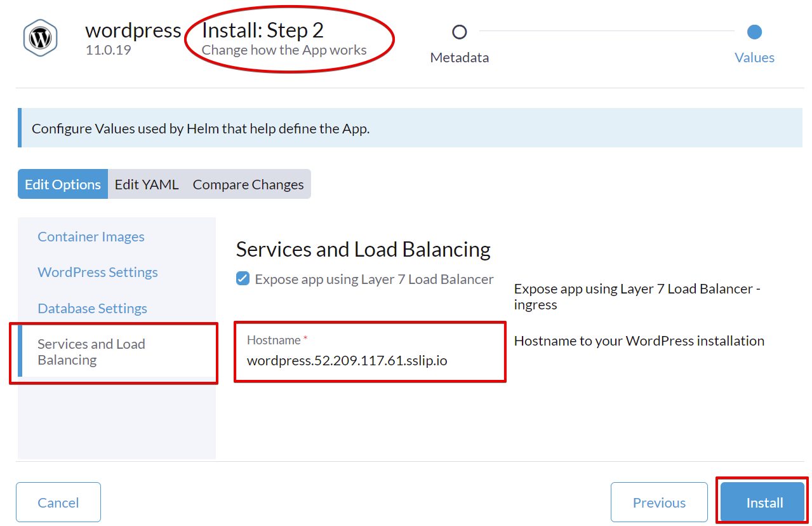Click 'Change how the App works' subtitle

click(284, 50)
